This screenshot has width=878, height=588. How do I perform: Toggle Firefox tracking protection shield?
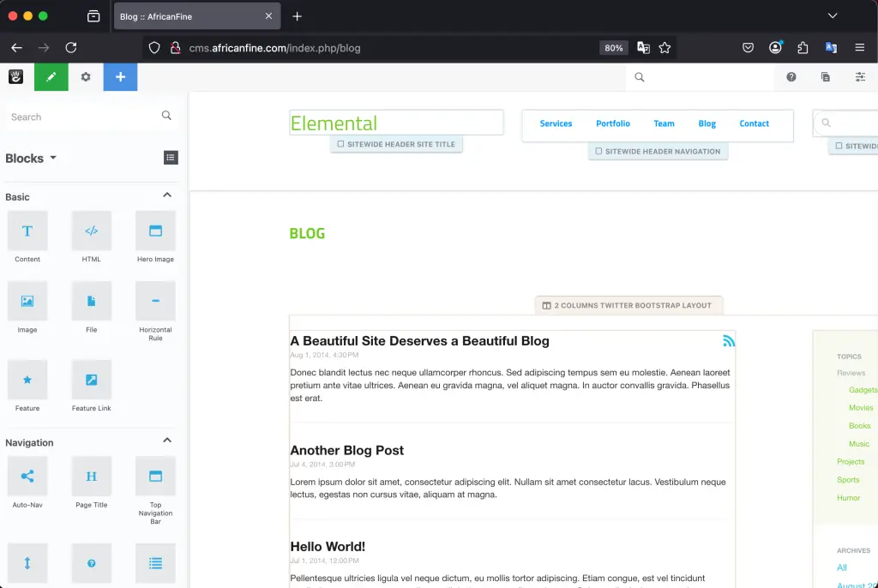[156, 47]
